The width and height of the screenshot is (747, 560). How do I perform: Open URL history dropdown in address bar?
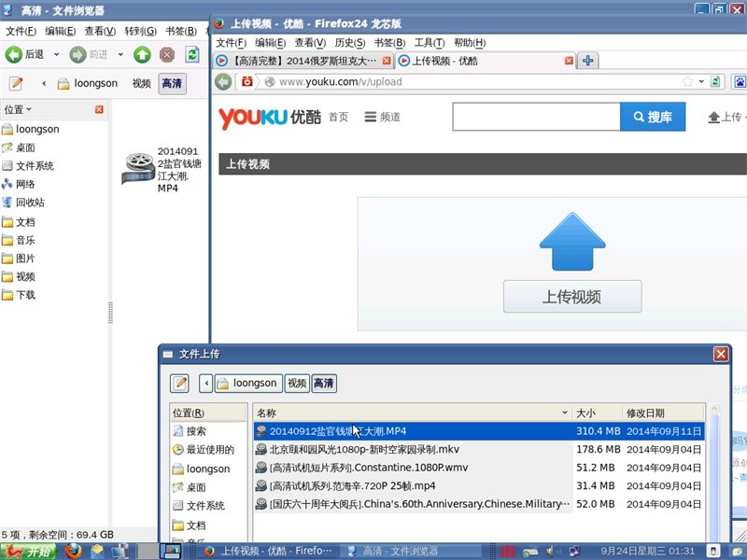[701, 81]
